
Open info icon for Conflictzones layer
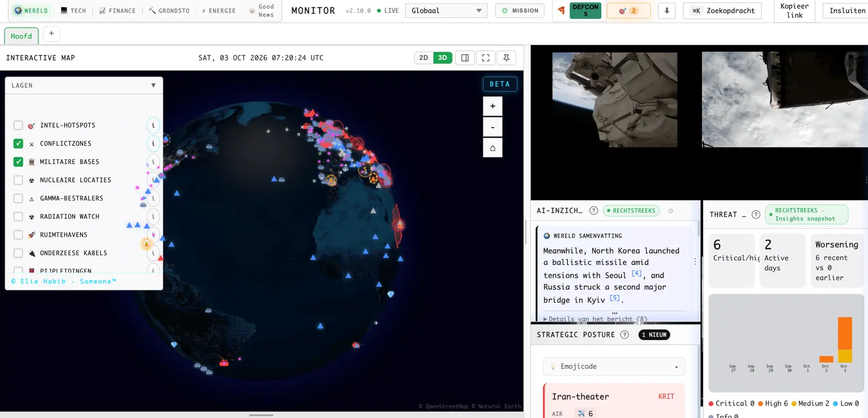(x=153, y=143)
